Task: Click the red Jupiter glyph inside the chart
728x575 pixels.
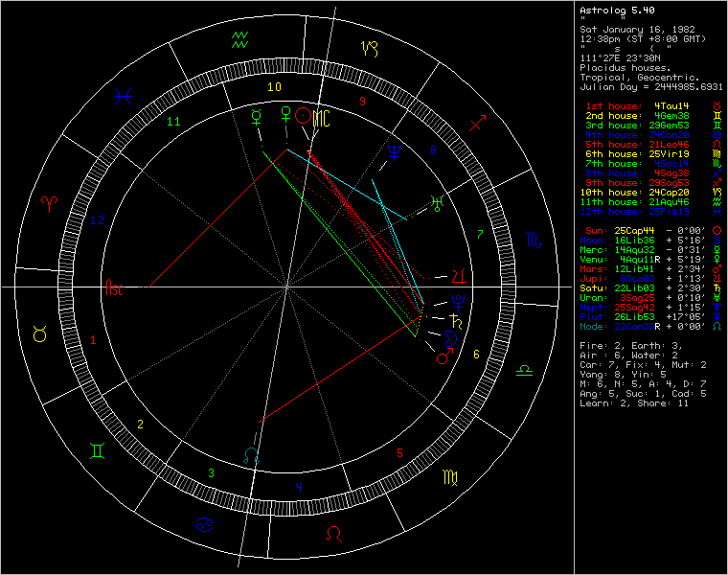Action: (x=458, y=276)
